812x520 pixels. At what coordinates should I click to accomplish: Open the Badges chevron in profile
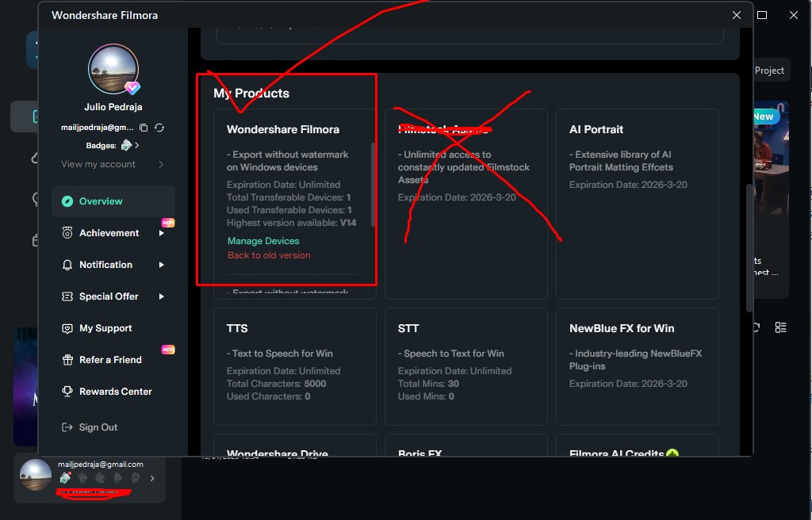(x=137, y=146)
